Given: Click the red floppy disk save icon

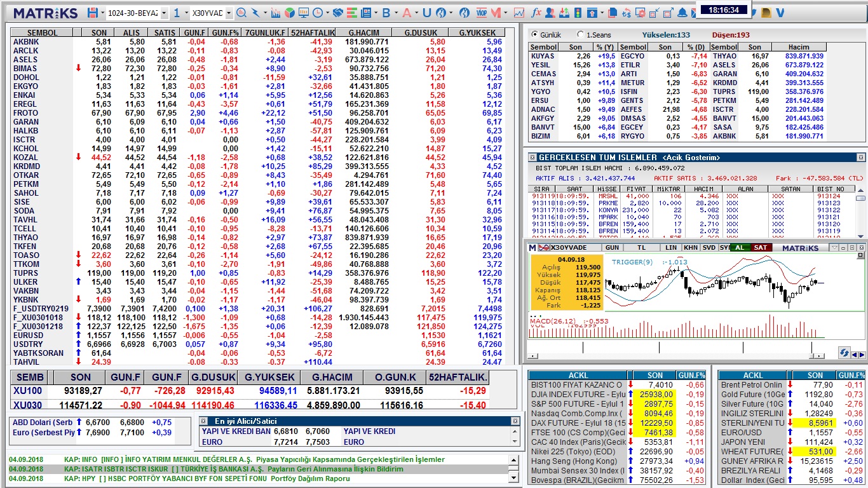Looking at the screenshot, I should 93,13.
